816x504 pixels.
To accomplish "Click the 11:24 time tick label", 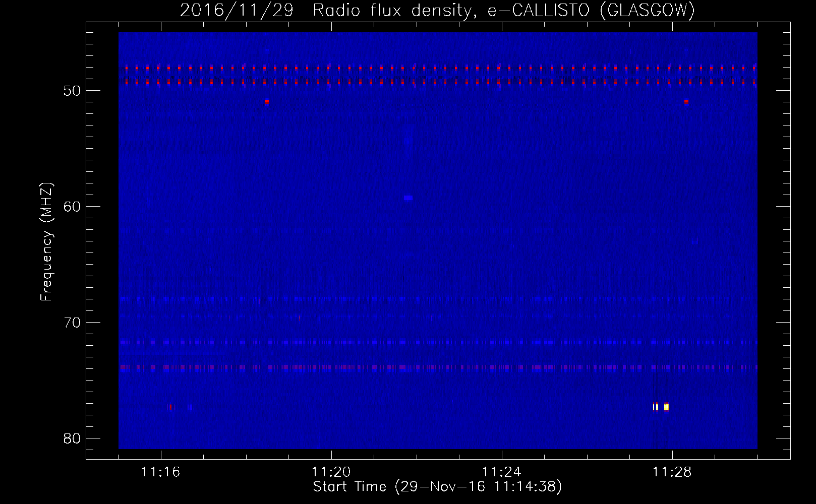I will point(502,472).
